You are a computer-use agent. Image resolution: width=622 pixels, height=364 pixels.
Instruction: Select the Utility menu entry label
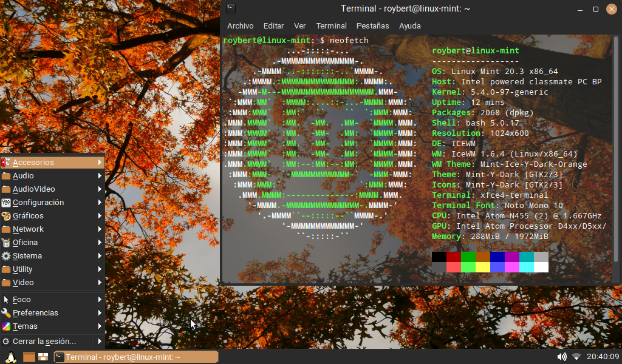tap(22, 269)
